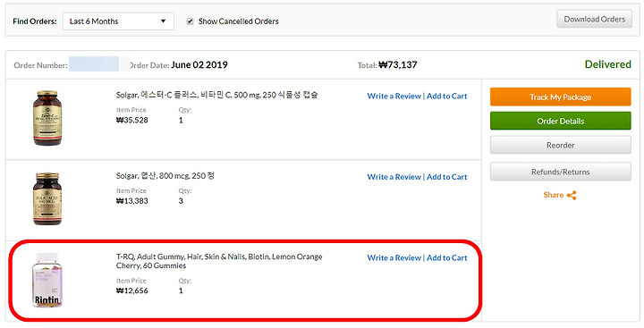Viewport: 644px width, 328px height.
Task: Open Order Details for this order
Action: click(560, 122)
